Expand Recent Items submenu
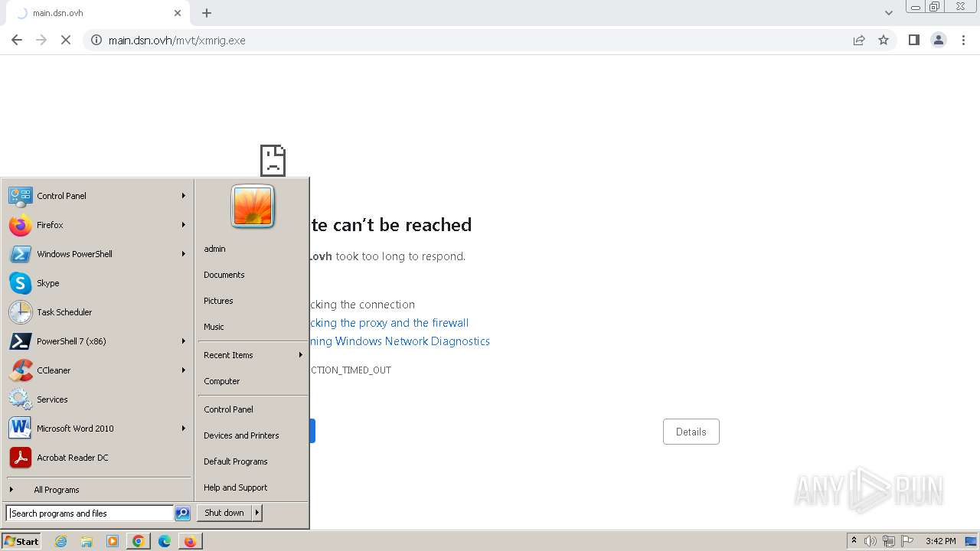The width and height of the screenshot is (980, 551). point(300,355)
